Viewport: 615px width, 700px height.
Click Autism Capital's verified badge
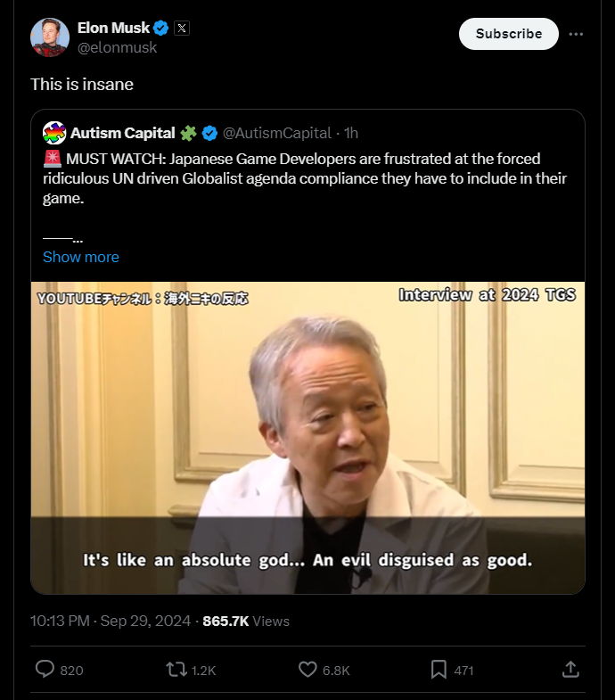coord(209,133)
